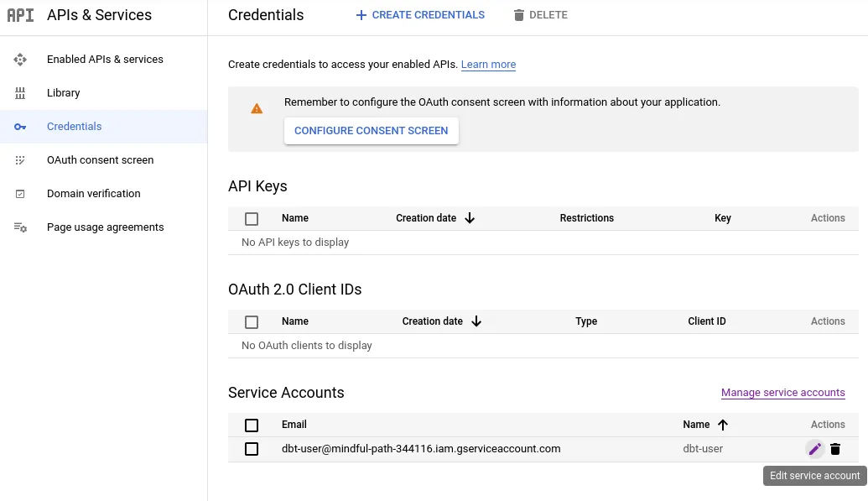Click 'No API keys to display' text

pos(295,243)
